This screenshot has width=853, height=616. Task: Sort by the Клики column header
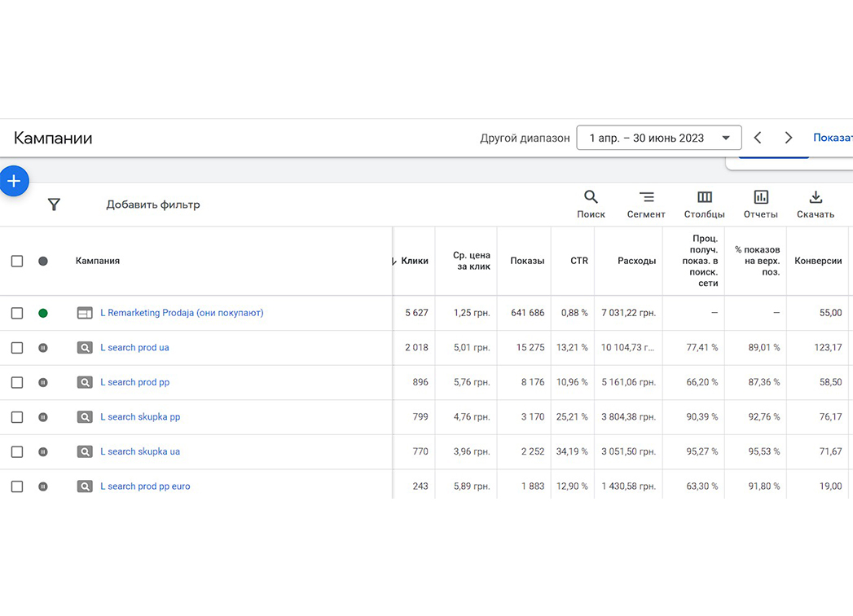coord(414,262)
